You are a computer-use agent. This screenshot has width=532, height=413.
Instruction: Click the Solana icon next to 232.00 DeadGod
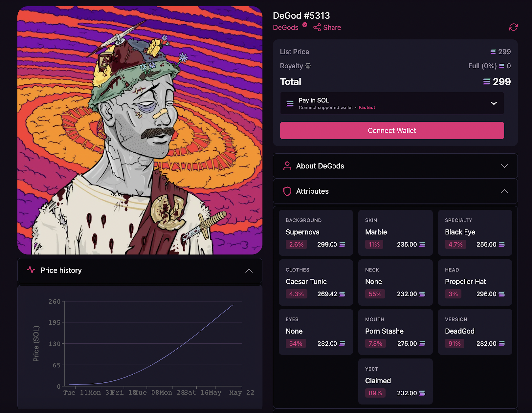tap(502, 343)
